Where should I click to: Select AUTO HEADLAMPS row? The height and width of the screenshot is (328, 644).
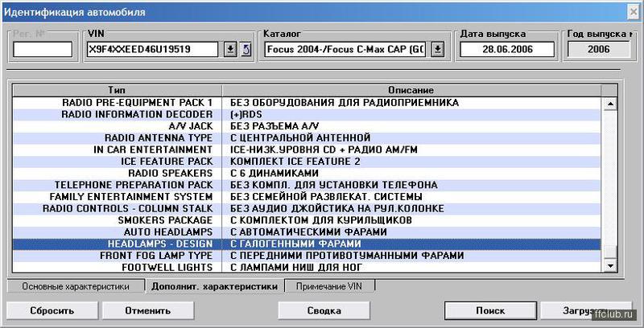(307, 232)
